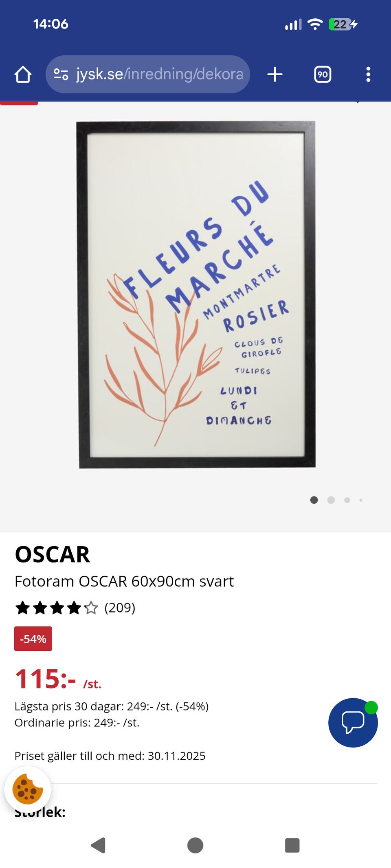Select the fourth image carousel dot
Viewport: 391px width, 868px height.
point(361,500)
